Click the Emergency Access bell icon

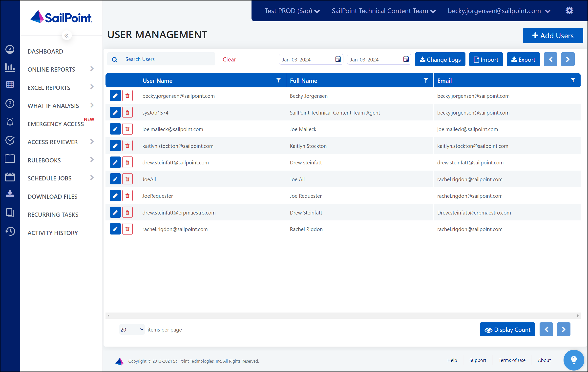tap(10, 122)
